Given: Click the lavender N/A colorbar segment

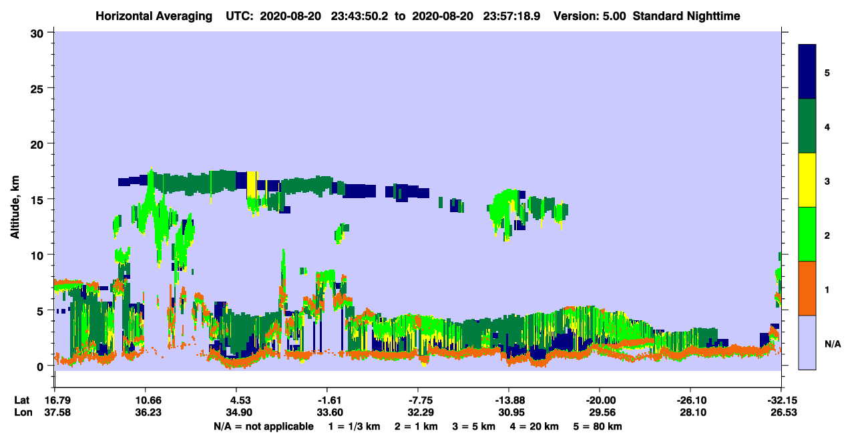Looking at the screenshot, I should click(x=807, y=342).
